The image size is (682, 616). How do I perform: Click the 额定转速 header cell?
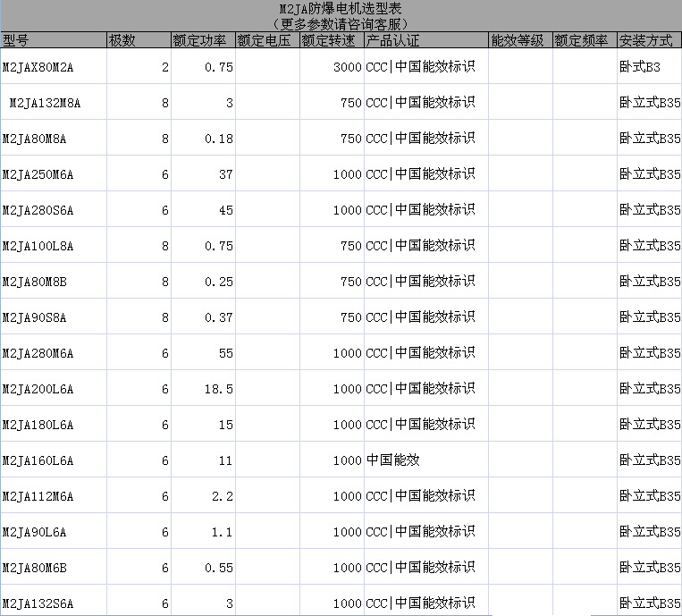pyautogui.click(x=331, y=40)
